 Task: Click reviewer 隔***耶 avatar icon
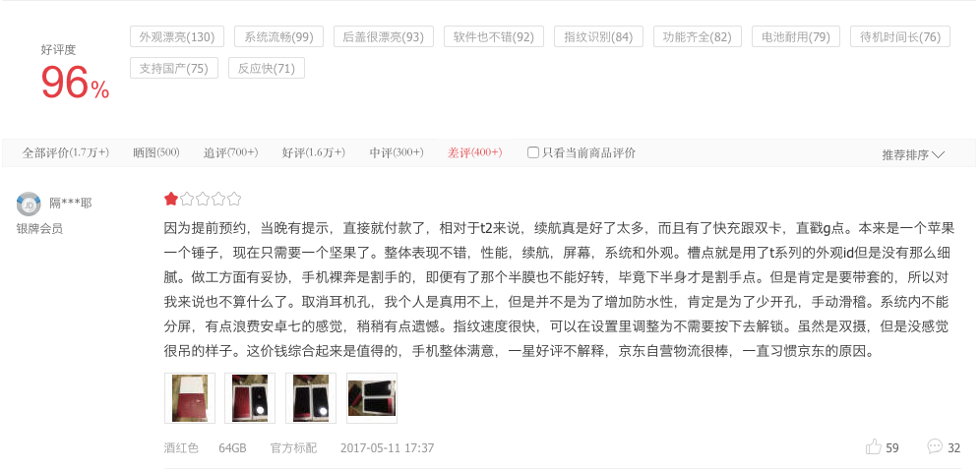pos(29,205)
